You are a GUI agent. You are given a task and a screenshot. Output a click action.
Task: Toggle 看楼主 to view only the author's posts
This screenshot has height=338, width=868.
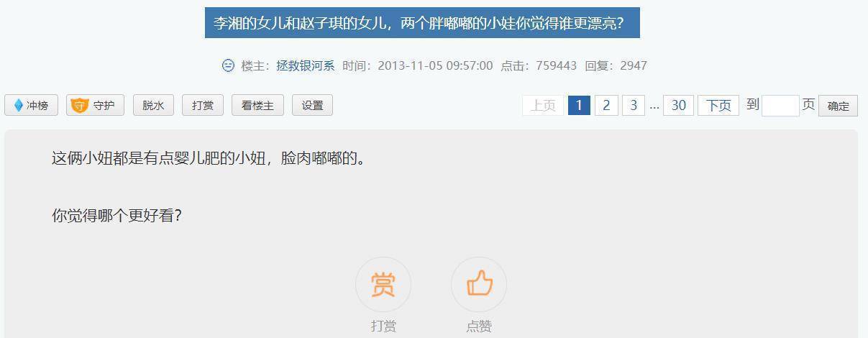257,106
